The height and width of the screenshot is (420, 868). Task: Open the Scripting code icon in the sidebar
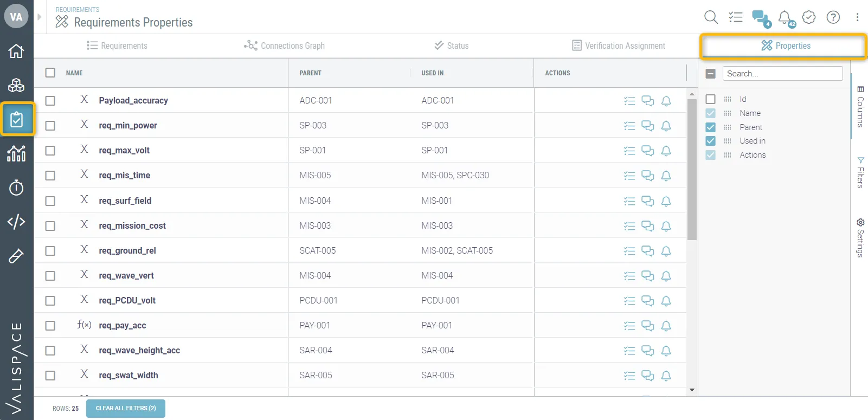pyautogui.click(x=16, y=222)
